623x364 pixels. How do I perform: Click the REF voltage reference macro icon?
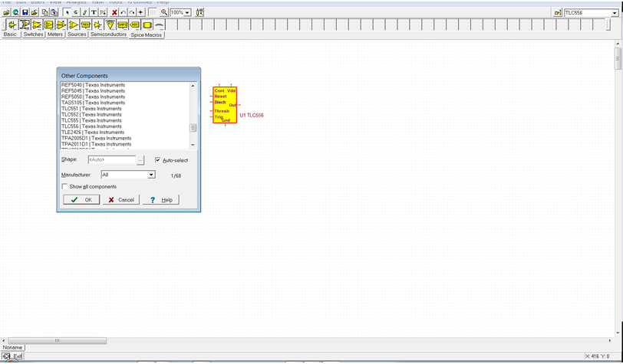(85, 25)
